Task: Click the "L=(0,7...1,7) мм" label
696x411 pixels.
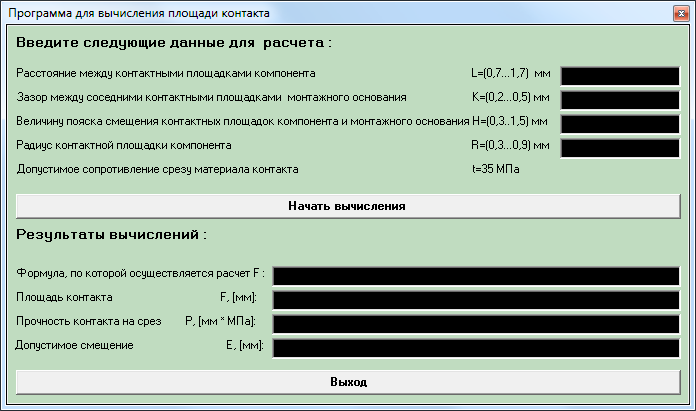Action: click(511, 73)
